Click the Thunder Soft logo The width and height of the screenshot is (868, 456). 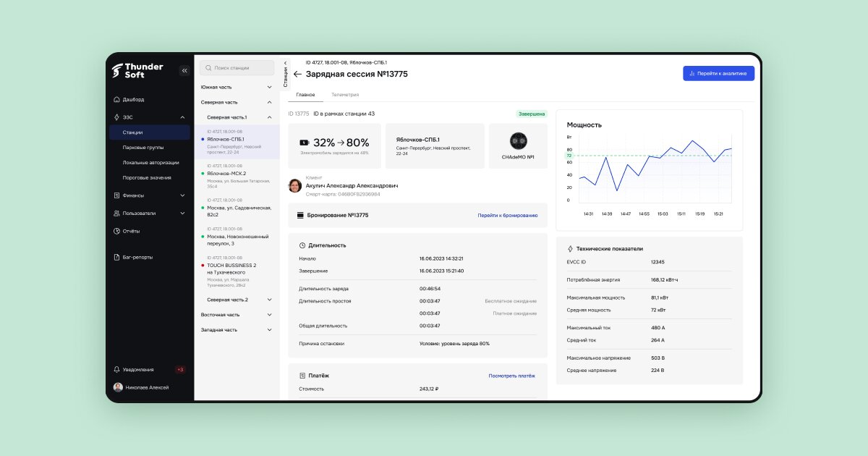137,70
